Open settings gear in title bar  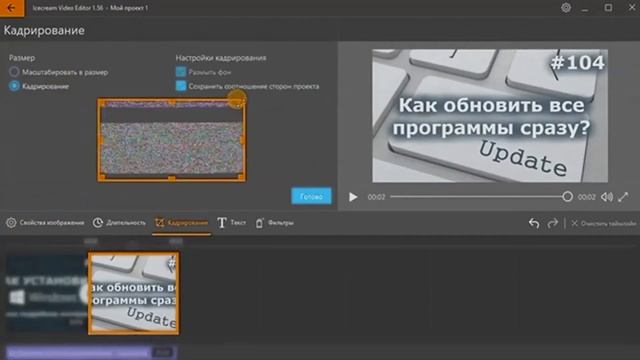click(566, 8)
